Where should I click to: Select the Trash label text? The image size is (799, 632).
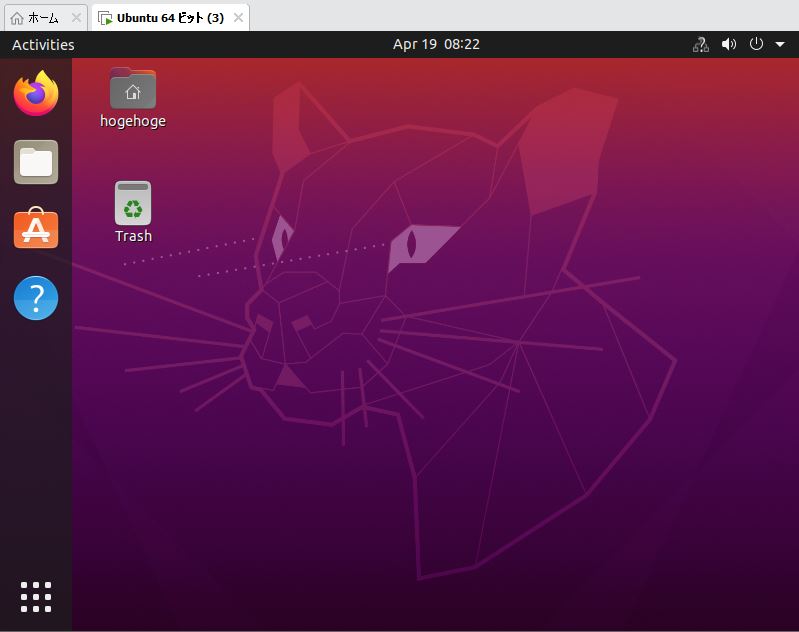tap(134, 236)
